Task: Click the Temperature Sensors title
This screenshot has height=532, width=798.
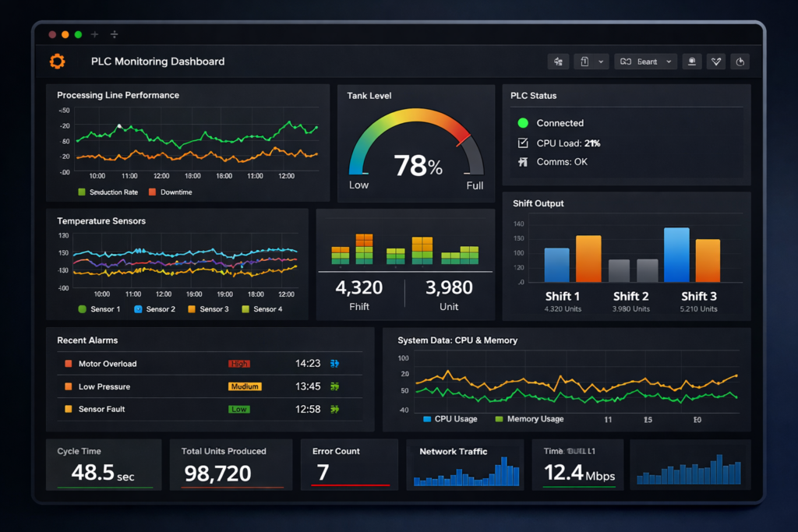Action: coord(101,220)
